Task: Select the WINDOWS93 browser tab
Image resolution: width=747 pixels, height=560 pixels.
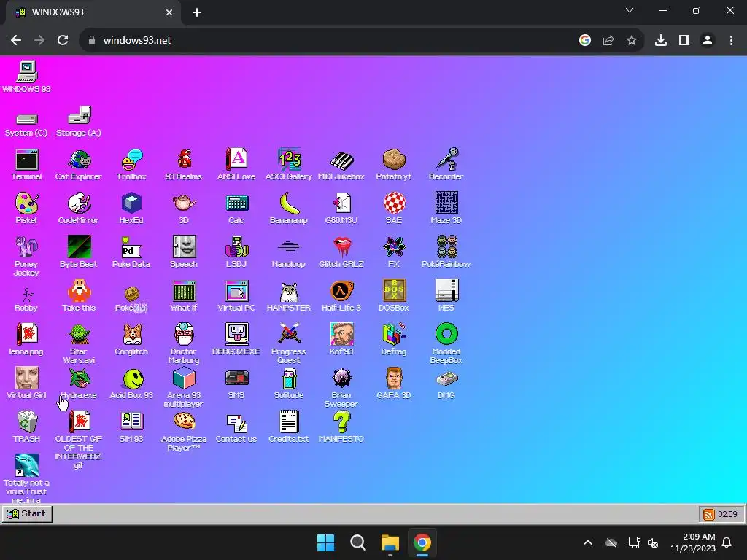Action: click(93, 12)
